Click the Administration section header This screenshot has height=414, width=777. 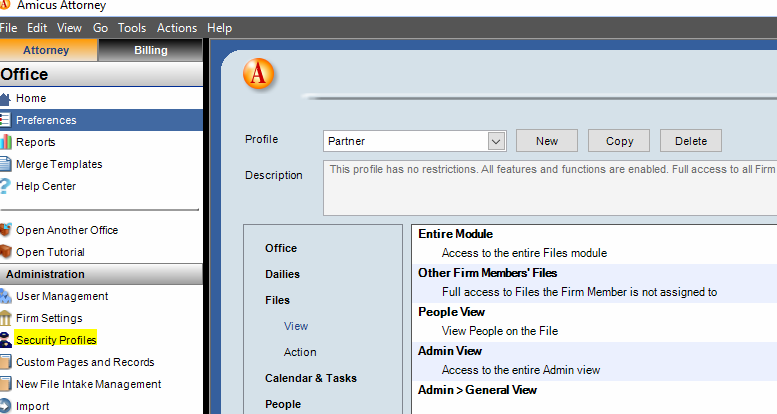pyautogui.click(x=101, y=274)
